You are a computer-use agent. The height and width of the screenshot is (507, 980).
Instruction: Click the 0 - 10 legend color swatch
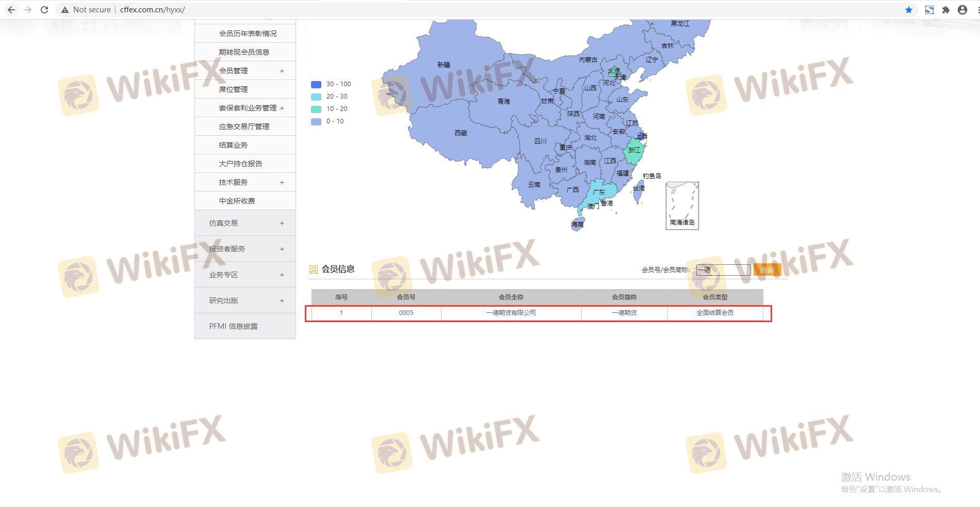[316, 121]
